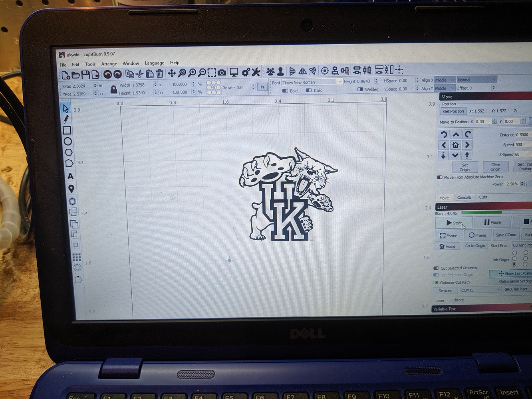Image resolution: width=532 pixels, height=399 pixels.
Task: Open the Tools menu
Action: point(90,64)
